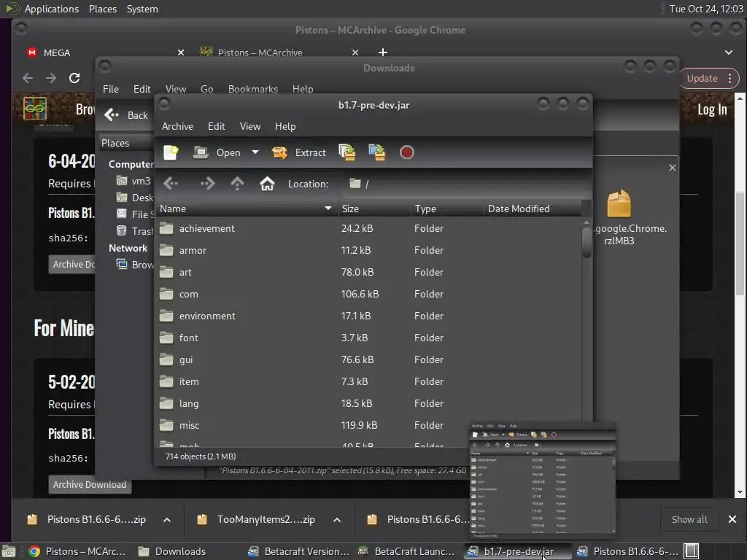The height and width of the screenshot is (560, 747).
Task: Extract files from the archive
Action: (299, 152)
